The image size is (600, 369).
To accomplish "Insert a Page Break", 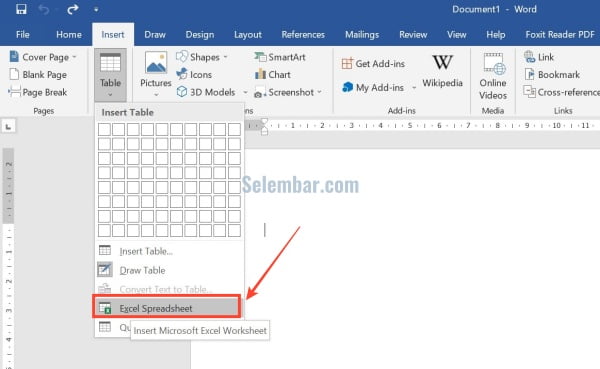I will pos(38,92).
